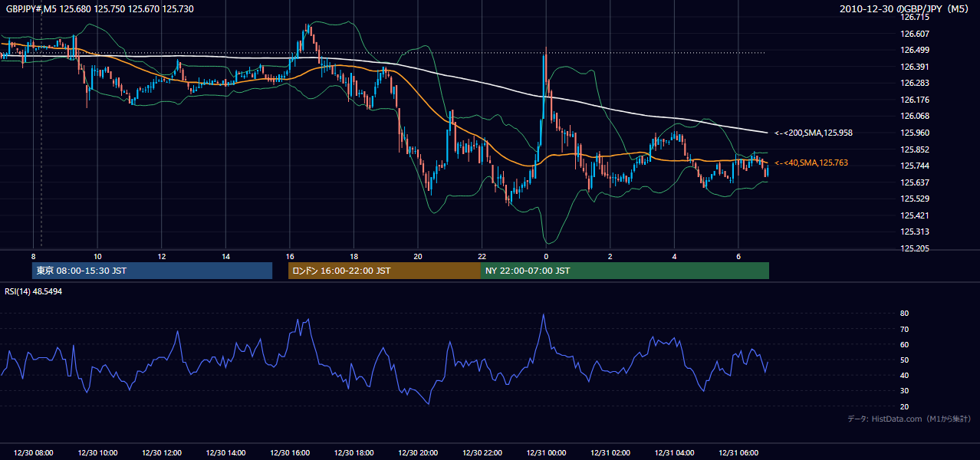Click hour label 6 under price chart

pos(738,256)
